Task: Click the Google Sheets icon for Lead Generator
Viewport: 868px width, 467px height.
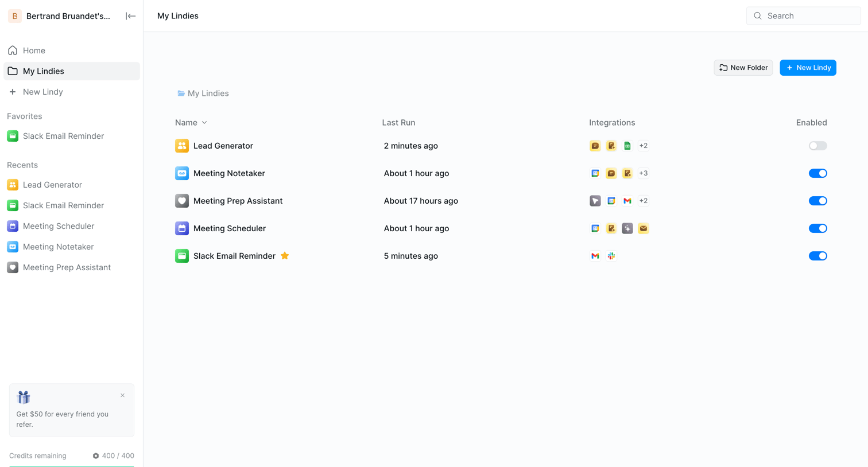Action: tap(627, 146)
